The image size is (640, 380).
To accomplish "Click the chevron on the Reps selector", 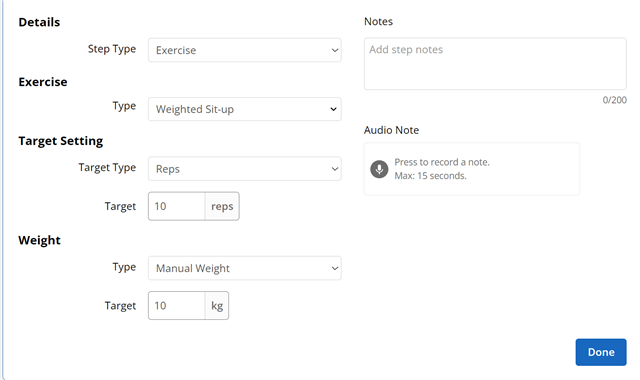I will 335,169.
